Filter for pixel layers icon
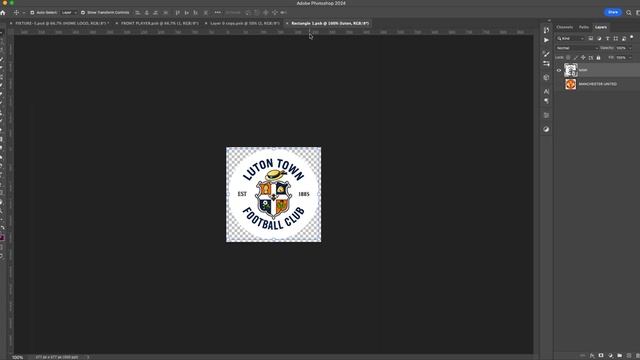640x360 pixels. [591, 38]
